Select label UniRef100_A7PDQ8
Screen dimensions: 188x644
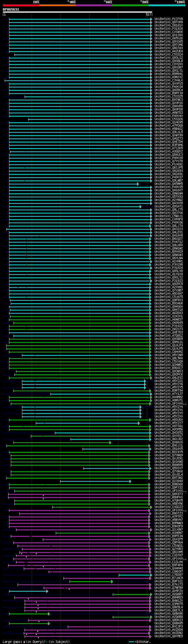coord(169,126)
